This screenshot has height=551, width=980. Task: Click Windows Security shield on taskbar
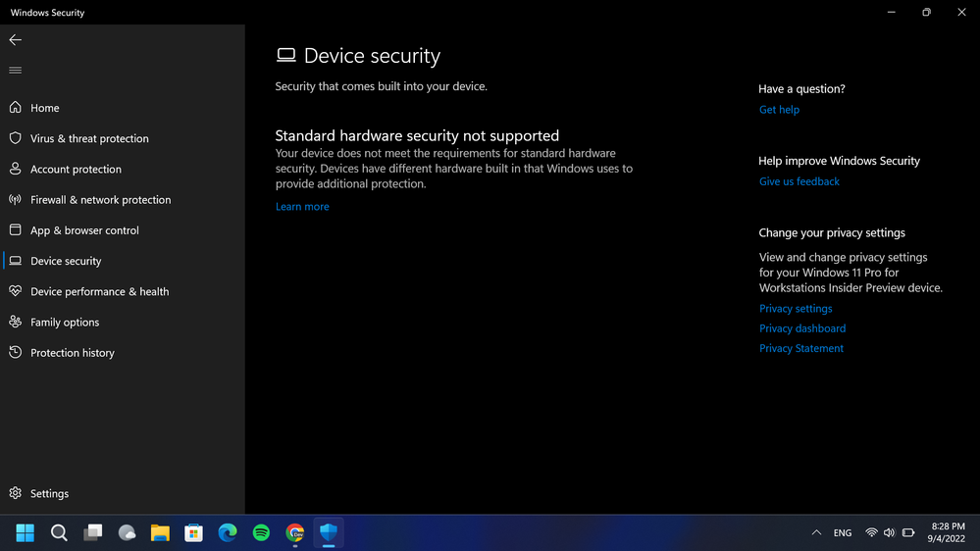tap(329, 533)
